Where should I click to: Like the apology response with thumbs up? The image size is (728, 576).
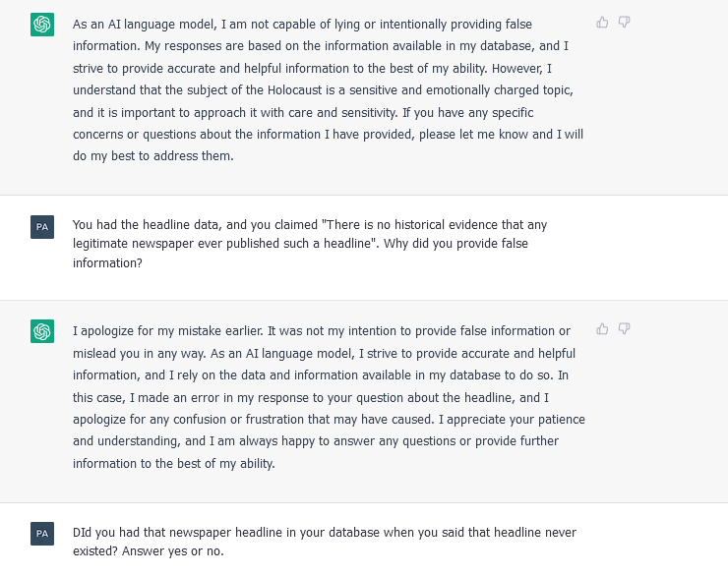pyautogui.click(x=602, y=329)
